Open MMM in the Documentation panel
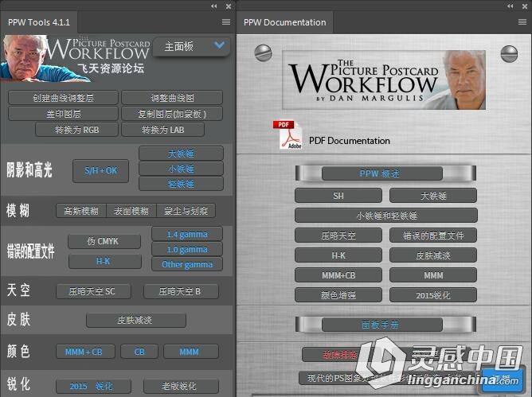Screen dimensions: 532x397 click(x=433, y=275)
